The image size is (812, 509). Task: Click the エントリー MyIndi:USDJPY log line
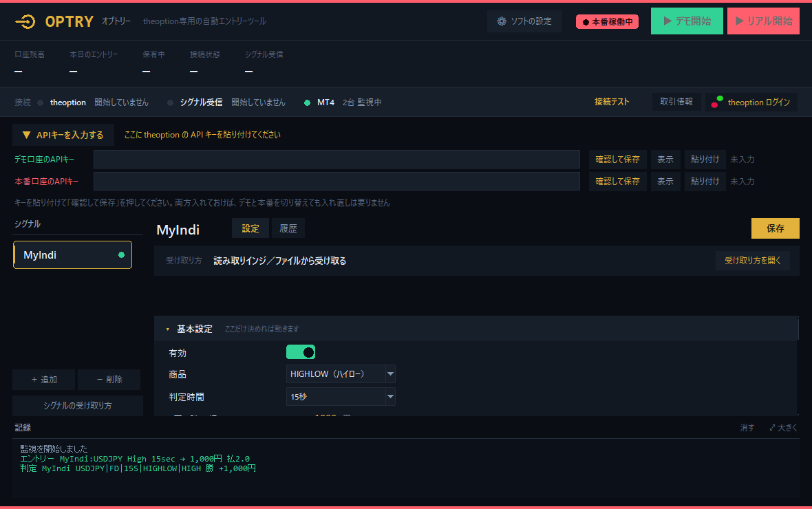pyautogui.click(x=135, y=459)
